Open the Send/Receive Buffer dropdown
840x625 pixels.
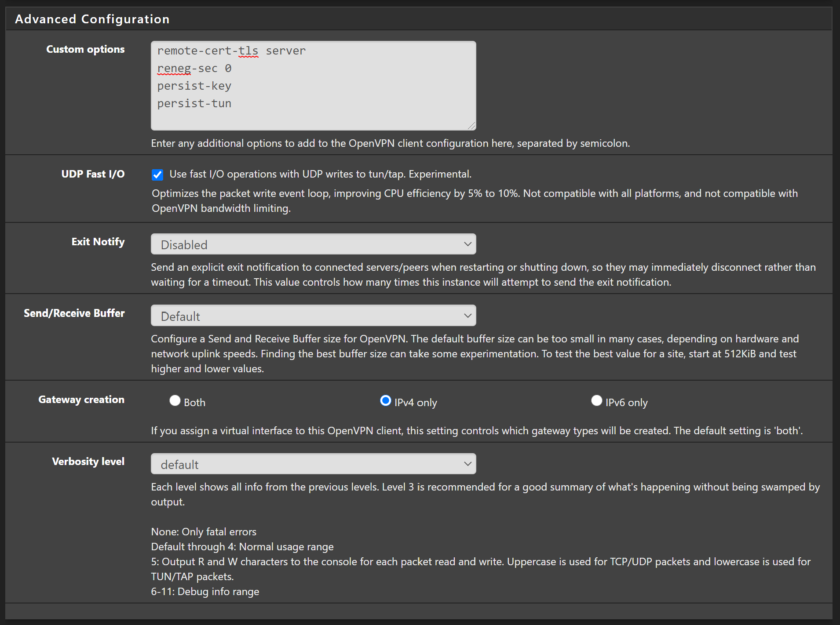pos(313,316)
